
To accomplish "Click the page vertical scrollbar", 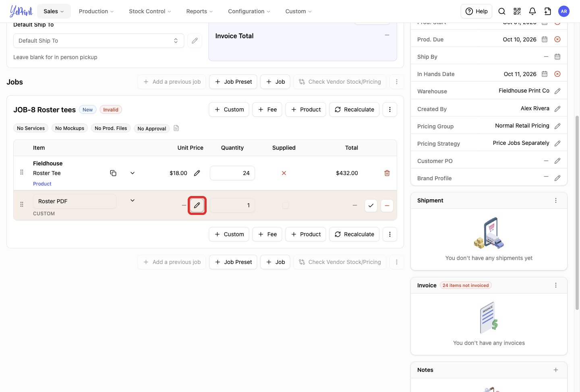I will pyautogui.click(x=577, y=213).
